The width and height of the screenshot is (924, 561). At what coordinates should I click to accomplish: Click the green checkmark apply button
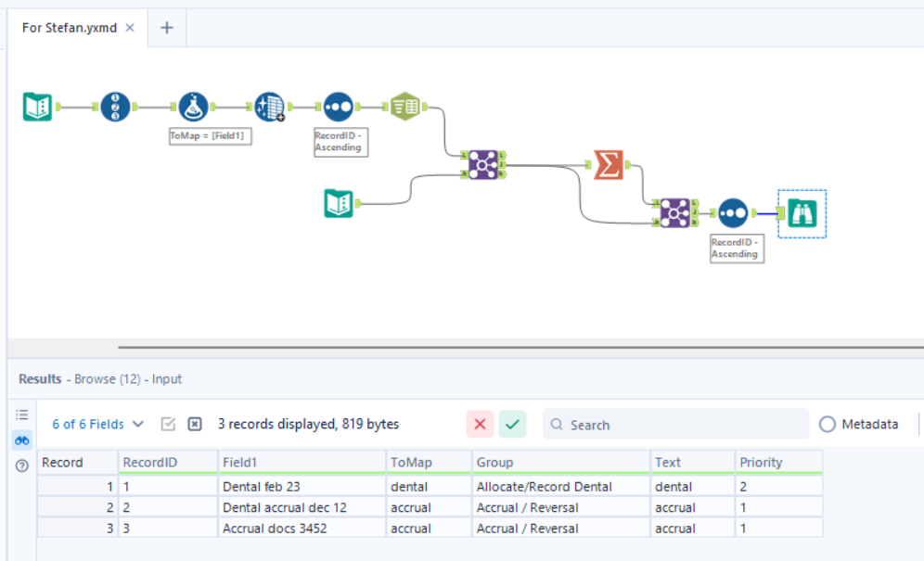(512, 425)
